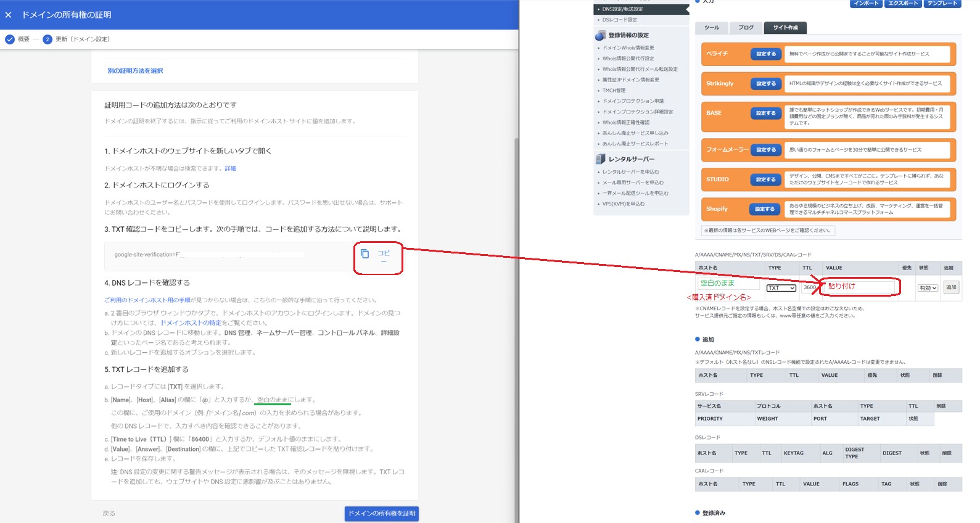
Task: Click 設定する for STUDIO
Action: (766, 179)
